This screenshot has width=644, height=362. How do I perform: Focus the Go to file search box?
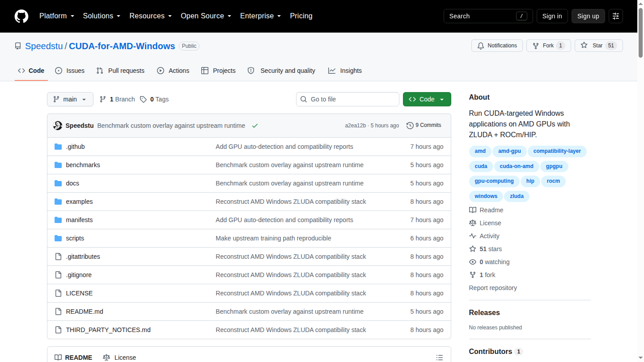point(347,99)
